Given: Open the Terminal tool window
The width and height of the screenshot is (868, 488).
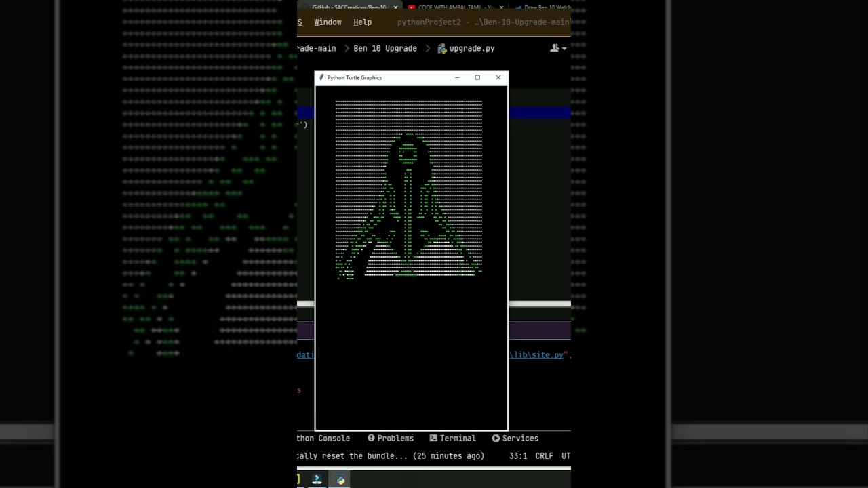Looking at the screenshot, I should point(453,439).
